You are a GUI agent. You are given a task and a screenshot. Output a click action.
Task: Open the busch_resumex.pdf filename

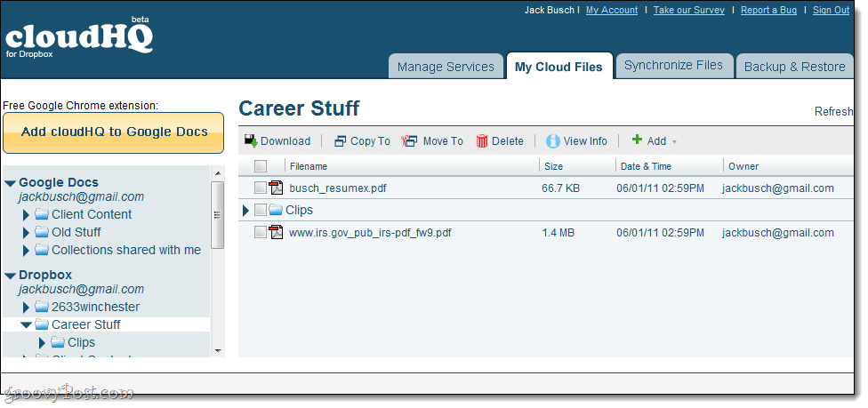point(338,188)
